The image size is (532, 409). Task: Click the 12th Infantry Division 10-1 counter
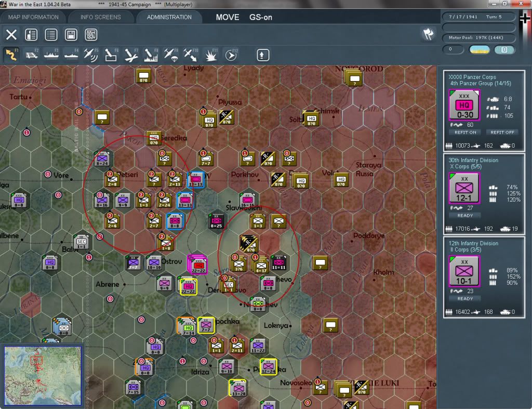[464, 271]
